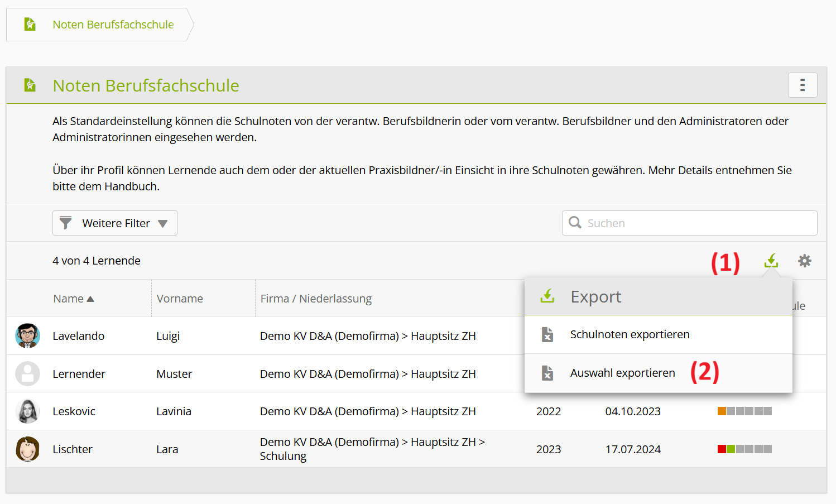
Task: Click Lara Lischter's avatar picture
Action: (x=27, y=449)
